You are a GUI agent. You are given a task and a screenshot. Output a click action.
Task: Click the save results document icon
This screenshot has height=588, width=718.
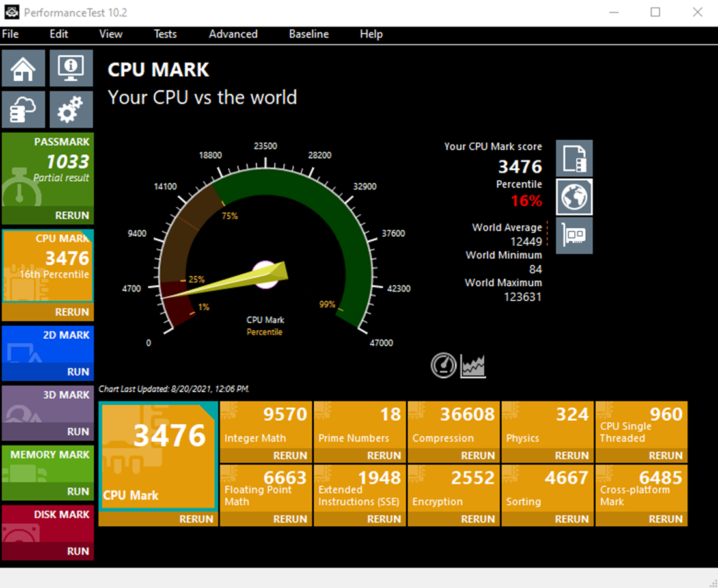[x=574, y=158]
